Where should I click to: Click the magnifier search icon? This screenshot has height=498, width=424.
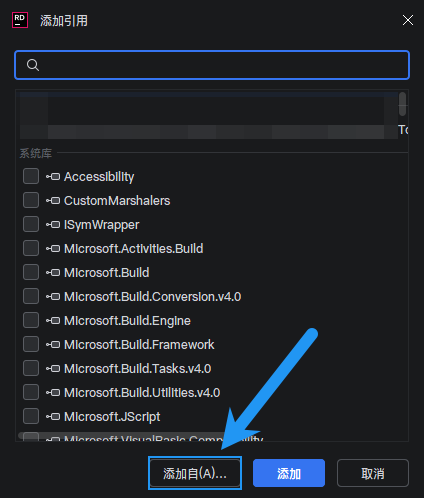click(33, 65)
